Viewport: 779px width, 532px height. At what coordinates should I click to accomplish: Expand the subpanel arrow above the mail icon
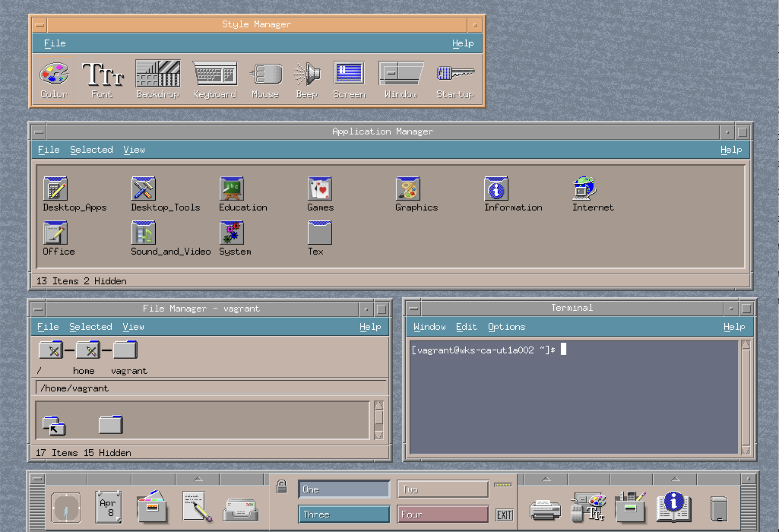[x=198, y=478]
